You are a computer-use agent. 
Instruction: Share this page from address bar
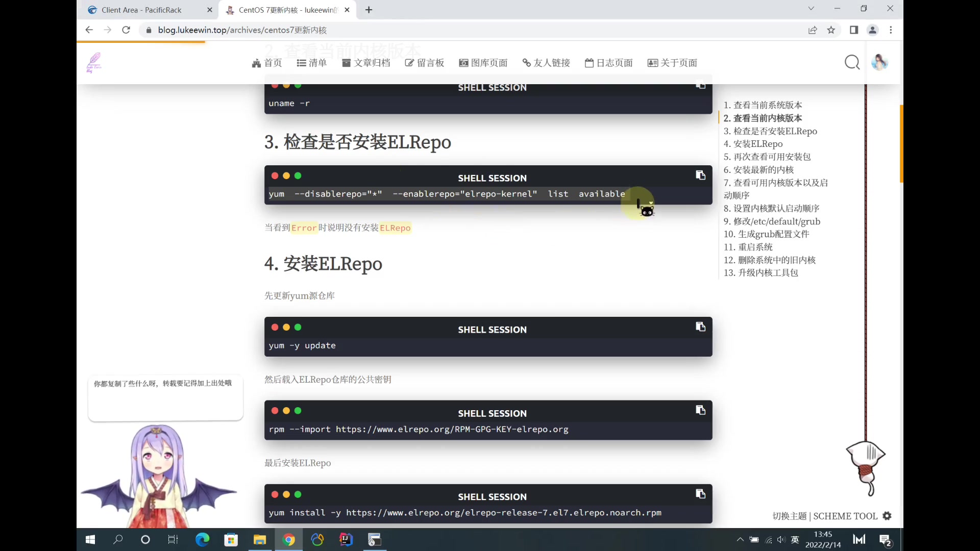pyautogui.click(x=813, y=30)
